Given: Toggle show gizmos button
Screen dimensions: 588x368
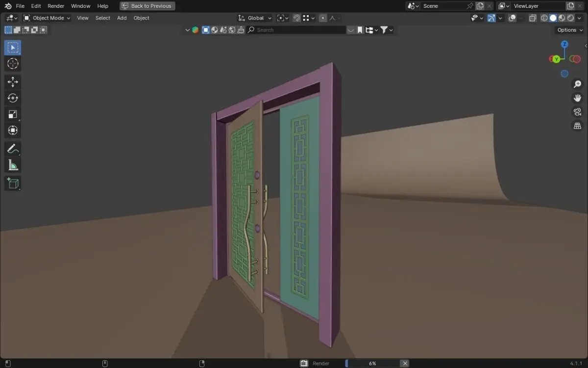Looking at the screenshot, I should [x=491, y=18].
